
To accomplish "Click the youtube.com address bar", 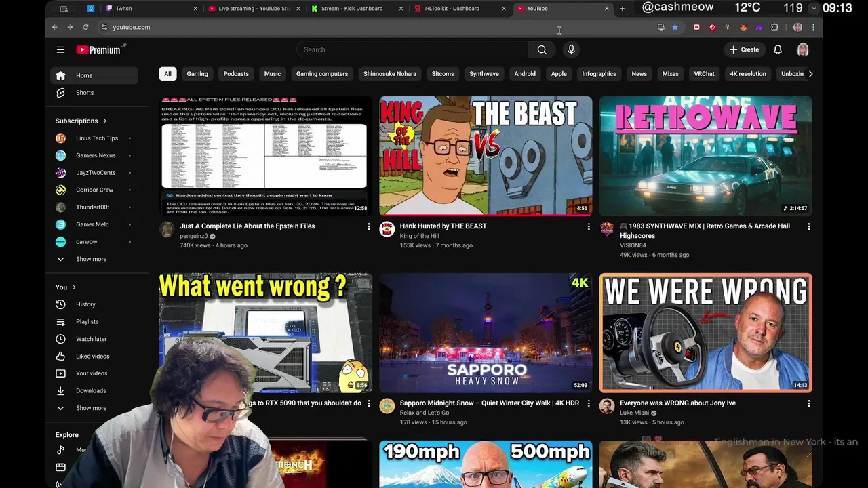I will coord(376,27).
